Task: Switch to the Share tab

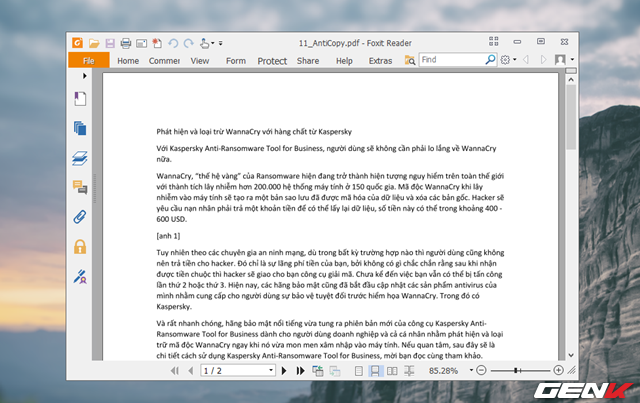Action: pyautogui.click(x=308, y=61)
